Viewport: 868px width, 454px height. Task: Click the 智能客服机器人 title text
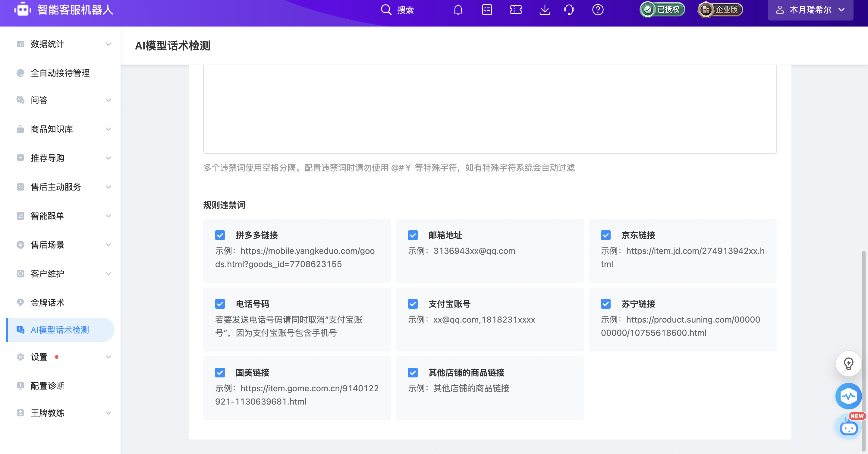click(75, 10)
